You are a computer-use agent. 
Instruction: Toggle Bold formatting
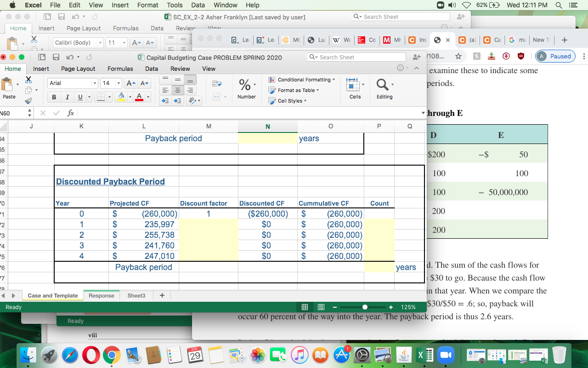click(x=54, y=98)
